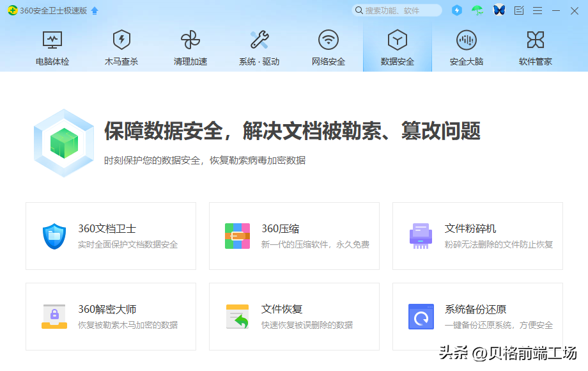Click the 360安全卫士极速版 title text
Image resolution: width=588 pixels, height=371 pixels.
coord(54,10)
